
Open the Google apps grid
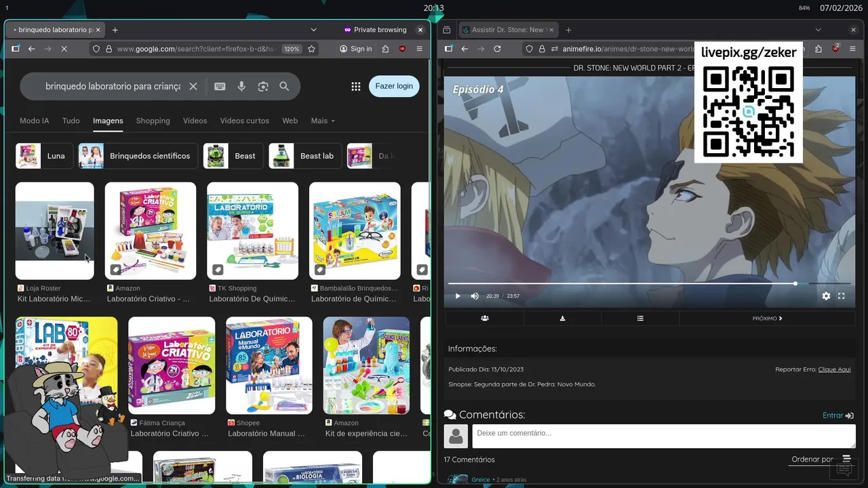(x=355, y=86)
